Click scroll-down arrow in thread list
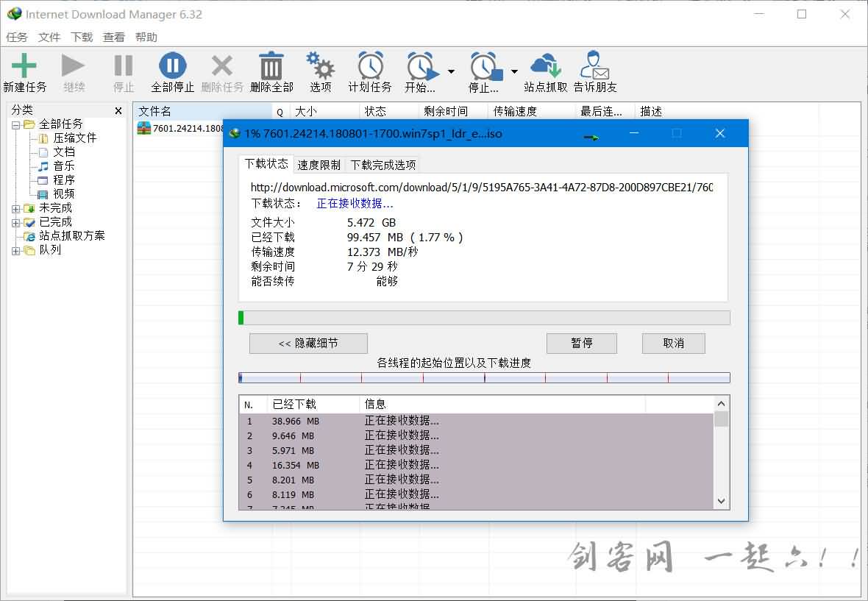Image resolution: width=868 pixels, height=601 pixels. coord(721,501)
